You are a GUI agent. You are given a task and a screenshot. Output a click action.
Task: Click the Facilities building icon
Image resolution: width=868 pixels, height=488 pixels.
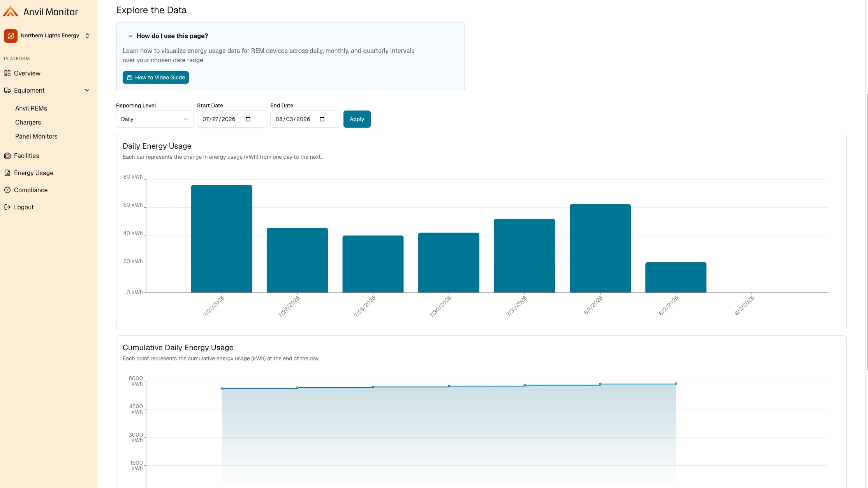[x=7, y=156]
